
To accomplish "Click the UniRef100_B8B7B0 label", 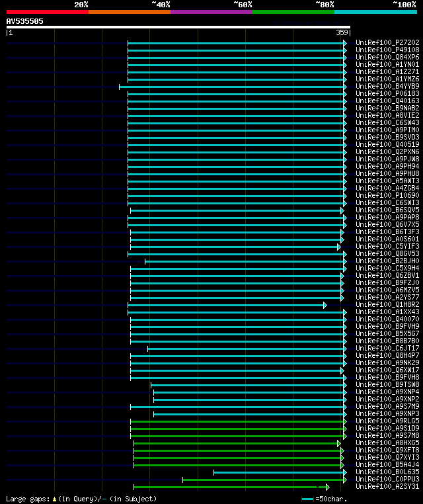I will click(387, 341).
